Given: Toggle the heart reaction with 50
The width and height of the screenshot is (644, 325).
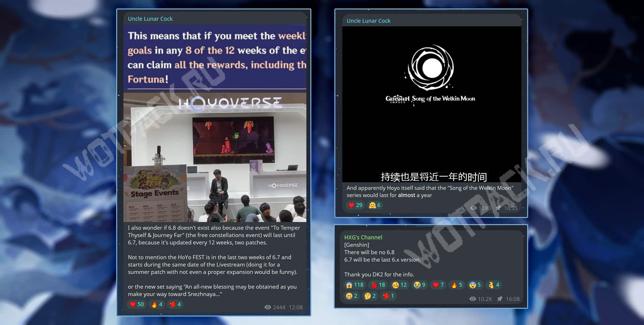Looking at the screenshot, I should (x=137, y=304).
